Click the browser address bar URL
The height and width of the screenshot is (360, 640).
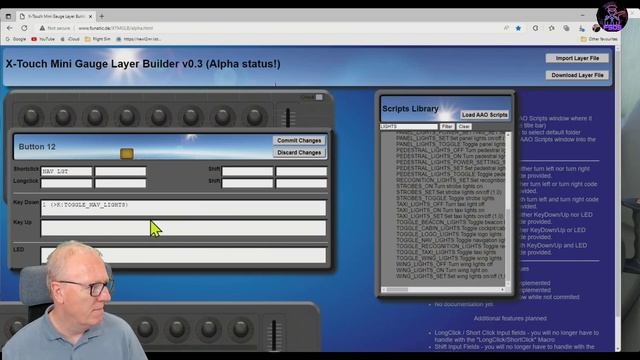116,28
